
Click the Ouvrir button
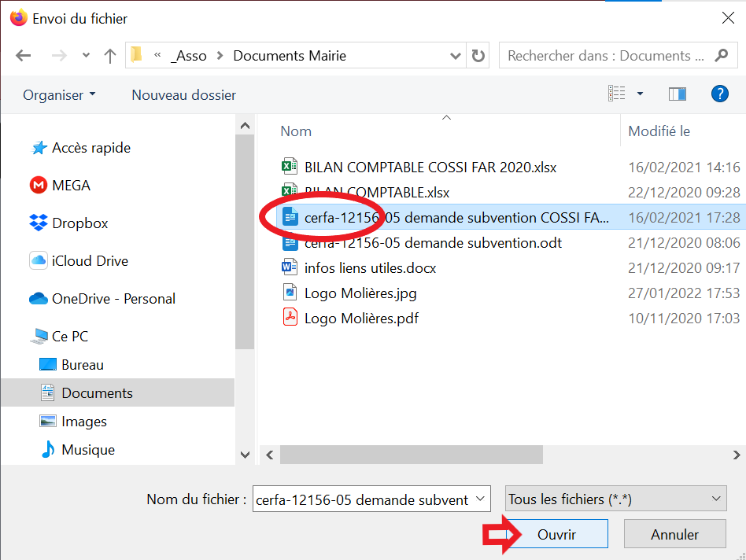click(556, 535)
